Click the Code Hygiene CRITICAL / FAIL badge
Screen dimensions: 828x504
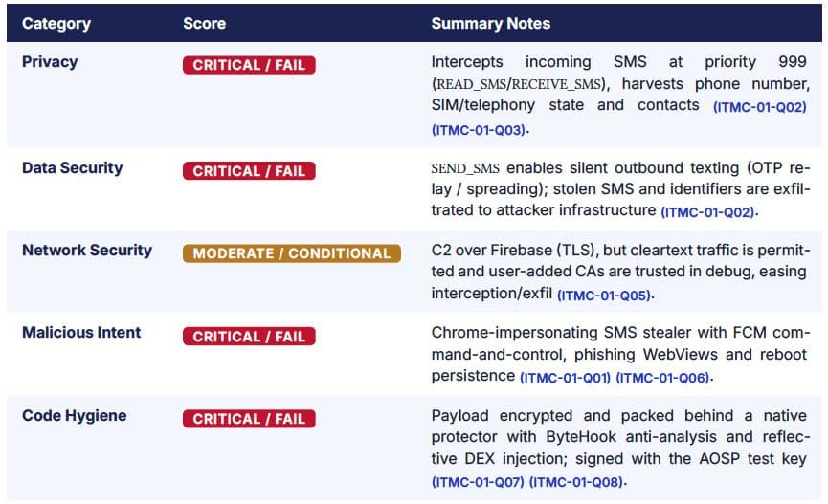click(249, 419)
